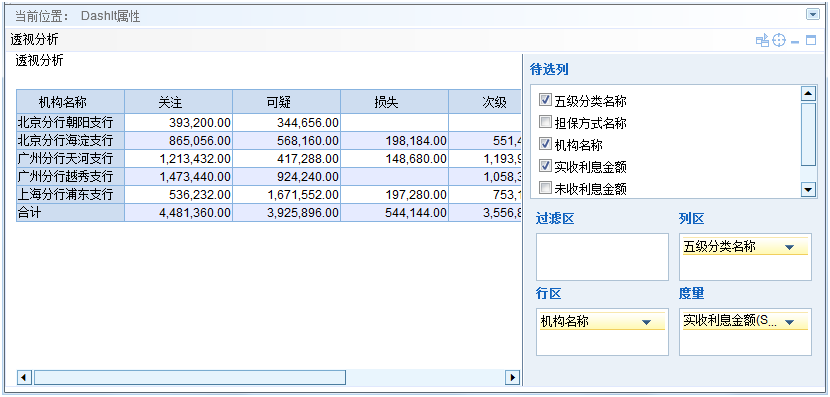Minimize the 透视分析 panel
Image resolution: width=830 pixels, height=397 pixels.
(795, 41)
